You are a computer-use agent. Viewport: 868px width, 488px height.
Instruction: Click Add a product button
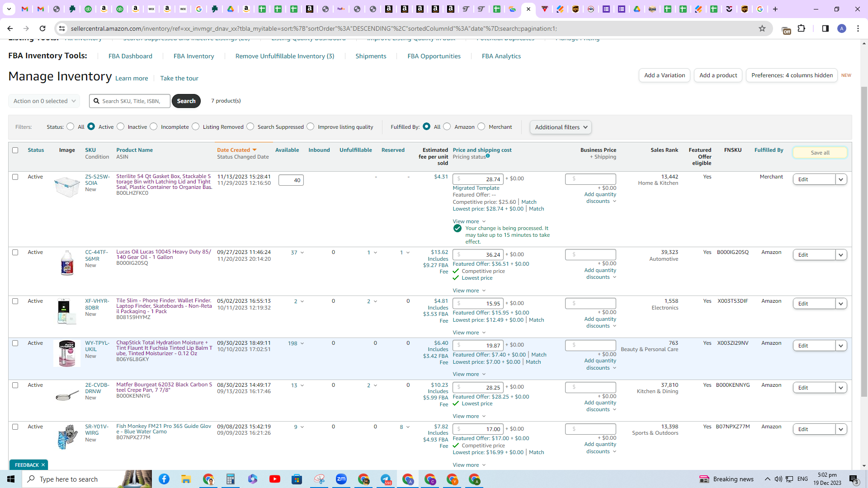click(x=718, y=75)
